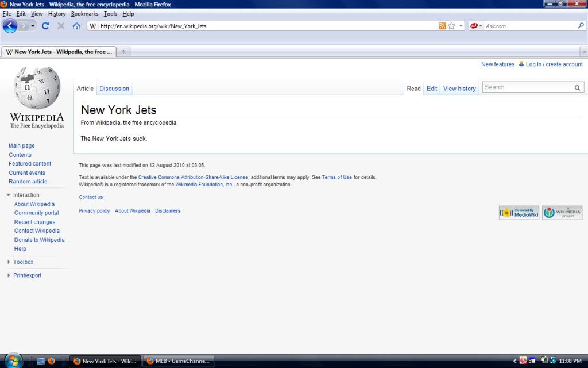Open the sidebar Help link
588x368 pixels.
pos(20,248)
